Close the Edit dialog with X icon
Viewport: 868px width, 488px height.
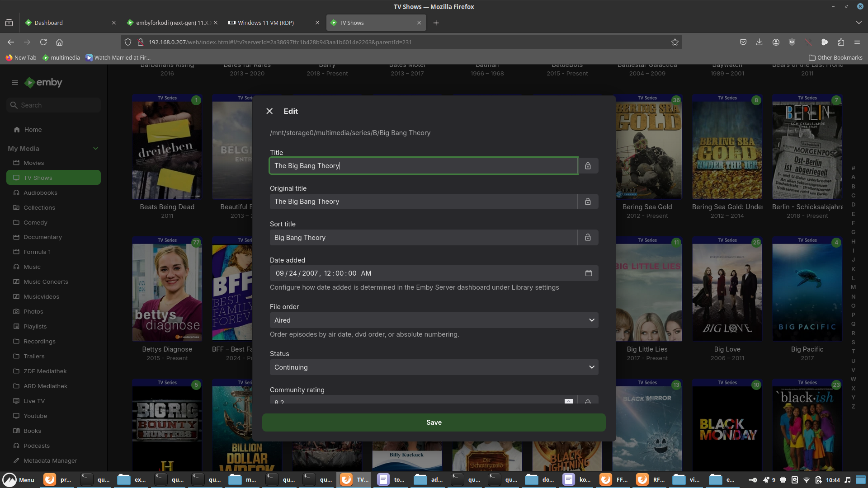click(269, 111)
